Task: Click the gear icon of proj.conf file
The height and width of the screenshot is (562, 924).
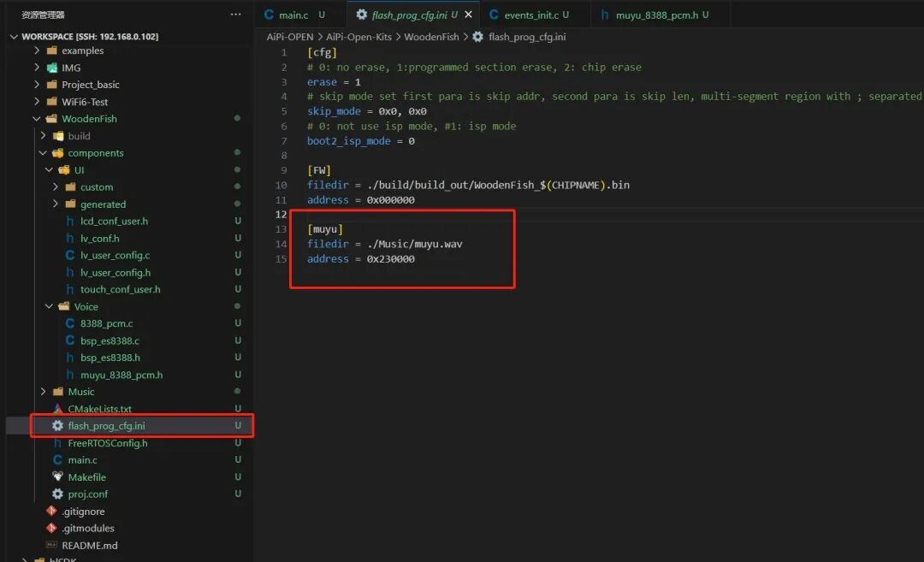Action: click(x=57, y=494)
